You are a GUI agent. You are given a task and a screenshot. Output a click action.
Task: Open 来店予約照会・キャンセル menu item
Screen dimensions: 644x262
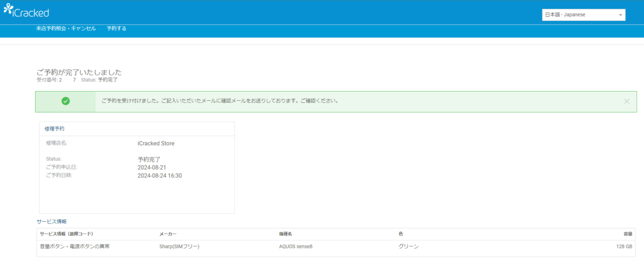pyautogui.click(x=66, y=28)
